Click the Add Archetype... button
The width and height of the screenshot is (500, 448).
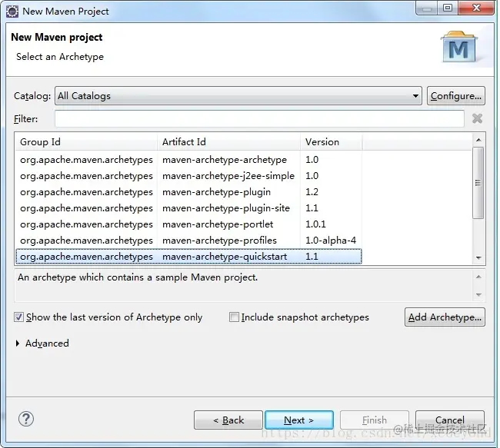[x=445, y=317]
